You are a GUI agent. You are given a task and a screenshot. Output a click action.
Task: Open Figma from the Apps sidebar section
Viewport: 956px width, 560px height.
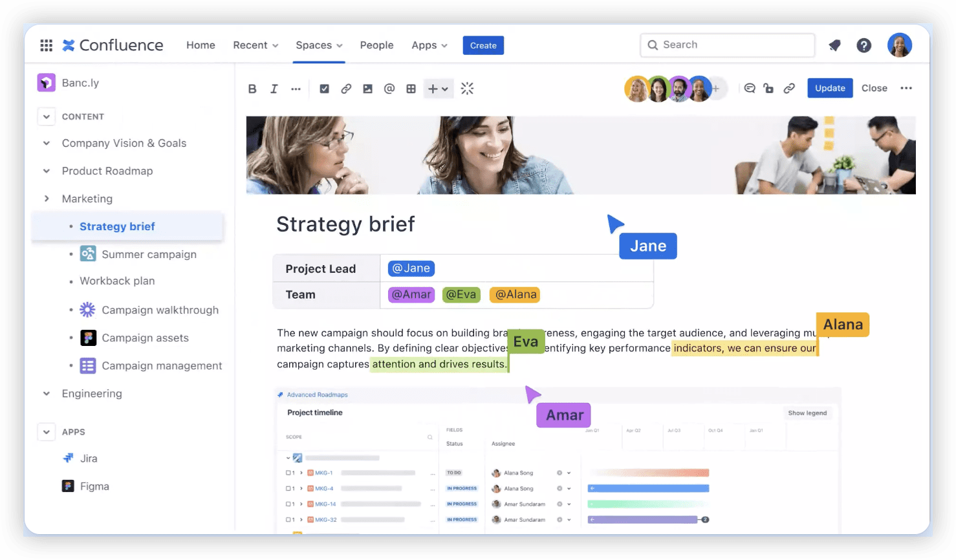94,486
